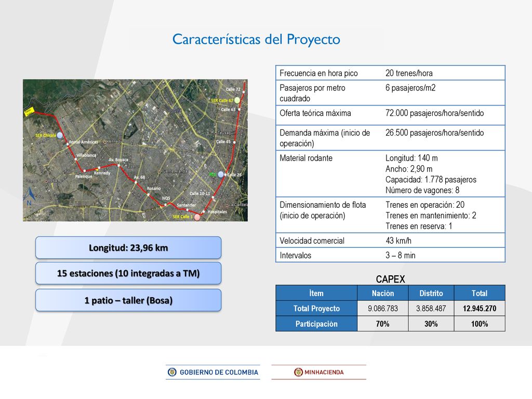Click the 'Av. 68' map label

click(x=139, y=177)
